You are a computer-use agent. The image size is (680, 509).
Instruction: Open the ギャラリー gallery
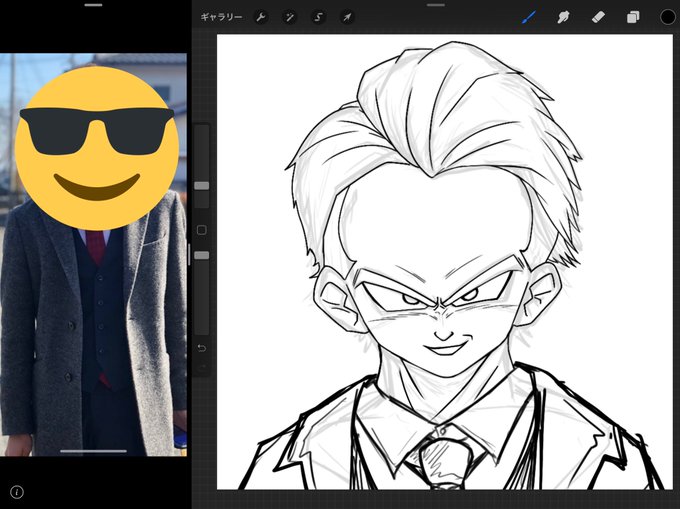221,17
